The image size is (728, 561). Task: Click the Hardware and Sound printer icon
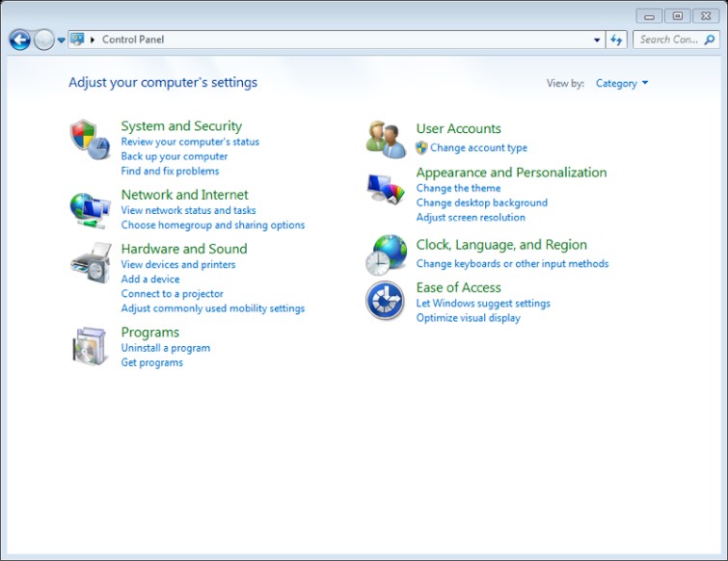[x=91, y=263]
